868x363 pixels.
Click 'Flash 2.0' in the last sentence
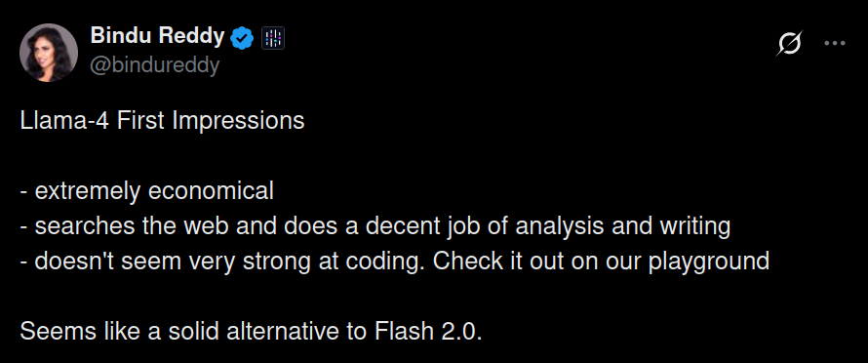[428, 332]
